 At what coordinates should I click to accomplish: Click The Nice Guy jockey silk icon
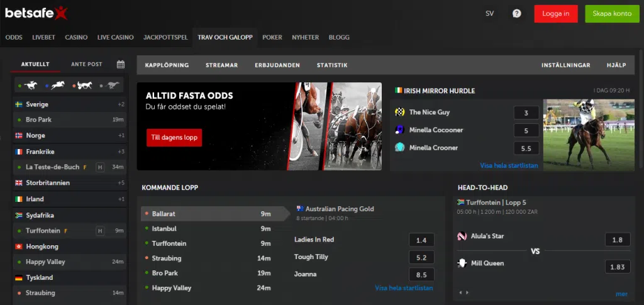tap(399, 112)
